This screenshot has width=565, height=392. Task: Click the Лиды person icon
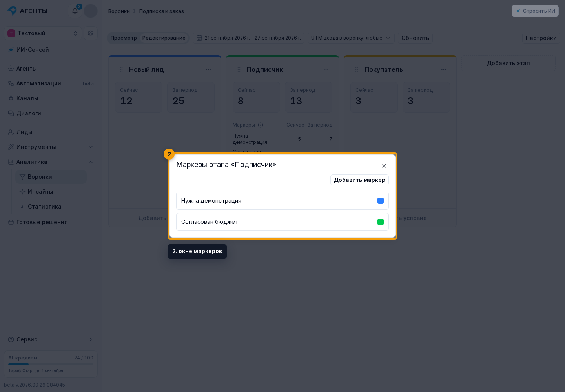tap(11, 132)
